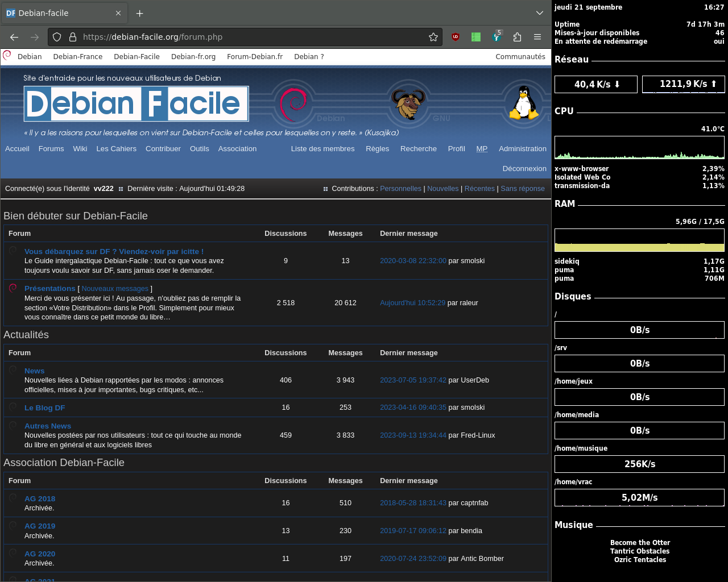Expand the list all tabs chevron

pos(540,13)
